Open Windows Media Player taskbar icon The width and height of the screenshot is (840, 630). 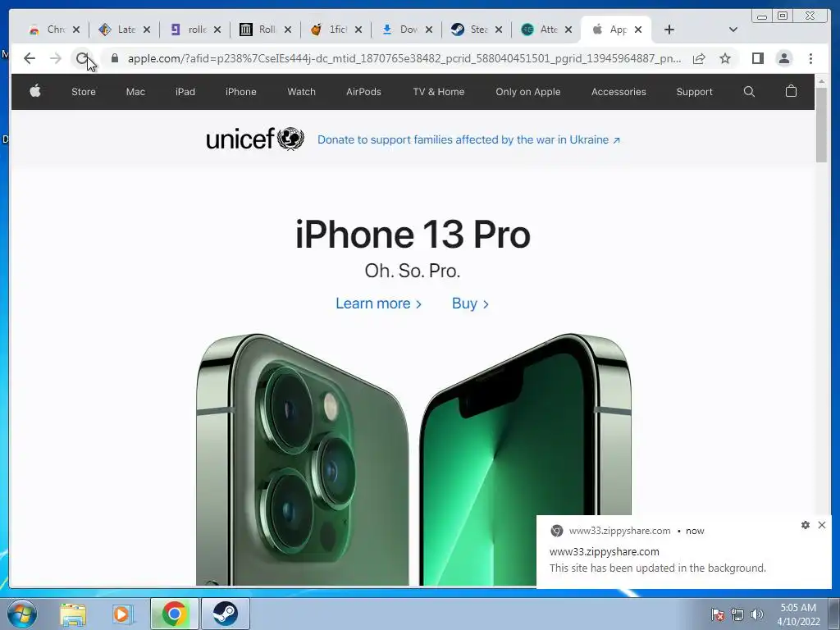coord(123,614)
